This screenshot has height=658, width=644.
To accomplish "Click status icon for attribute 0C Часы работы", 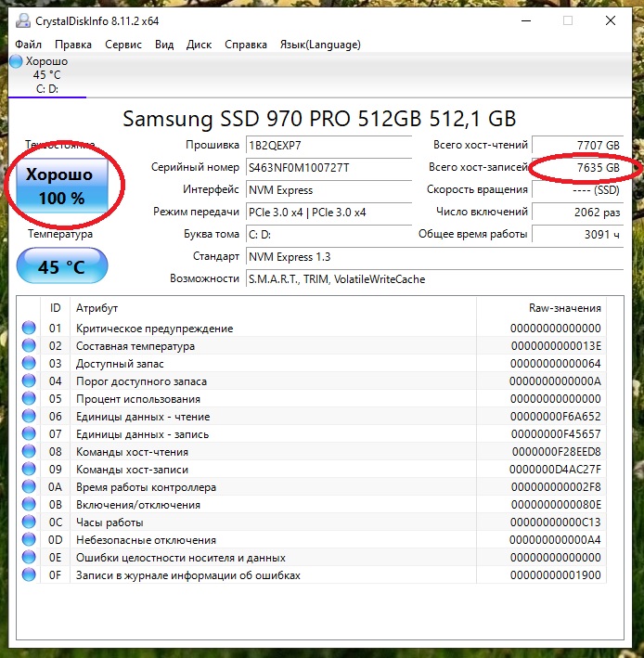I will [29, 522].
